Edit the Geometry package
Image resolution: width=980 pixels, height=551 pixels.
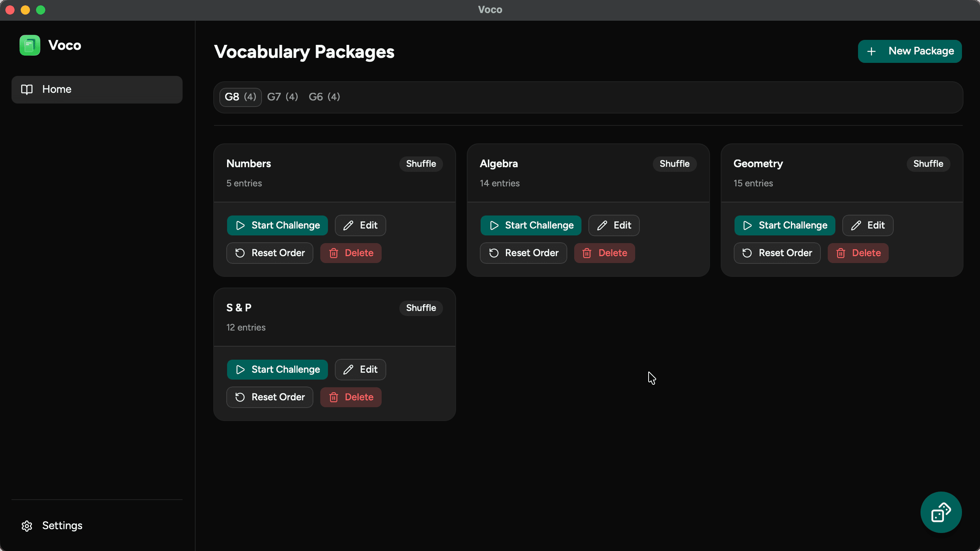click(868, 225)
